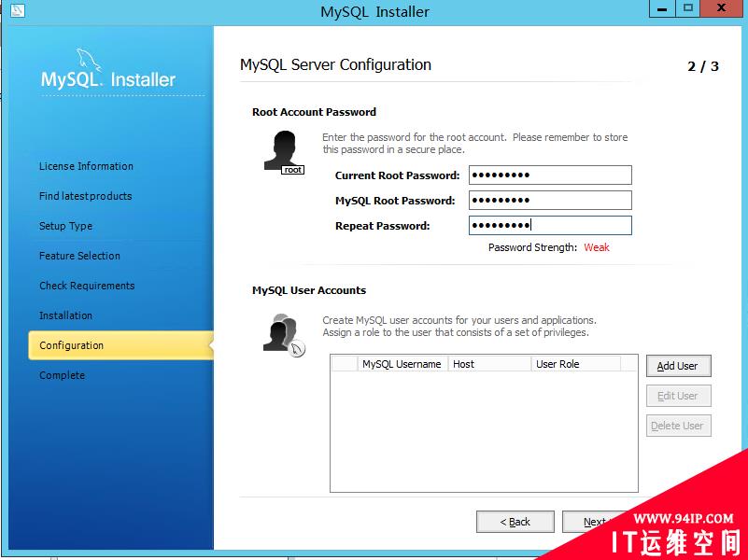Focus the Current Root Password field
Screen dimensions: 748x560
(550, 175)
